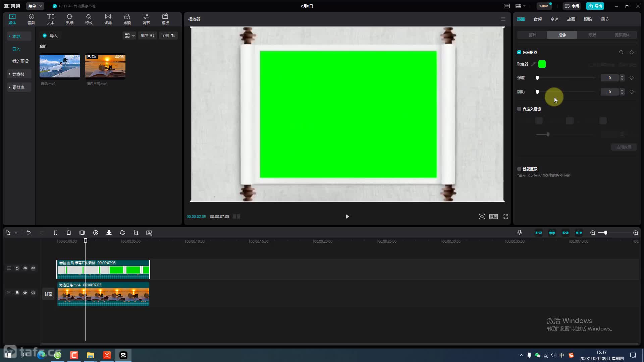This screenshot has width=644, height=362.
Task: Click the microphone record voiceover icon
Action: (x=520, y=233)
